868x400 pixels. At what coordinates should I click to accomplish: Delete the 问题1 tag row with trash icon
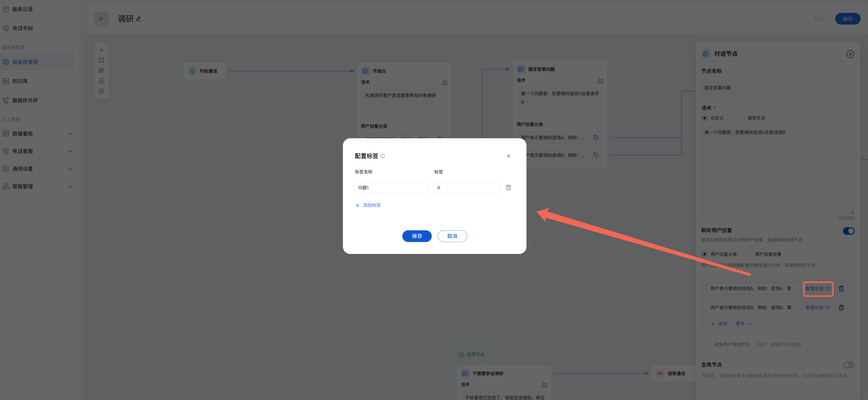click(x=508, y=188)
